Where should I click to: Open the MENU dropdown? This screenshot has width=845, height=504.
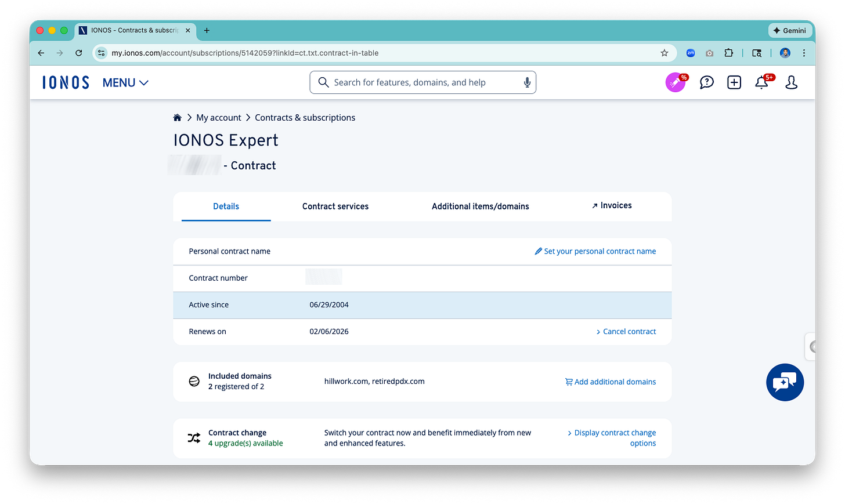[125, 83]
